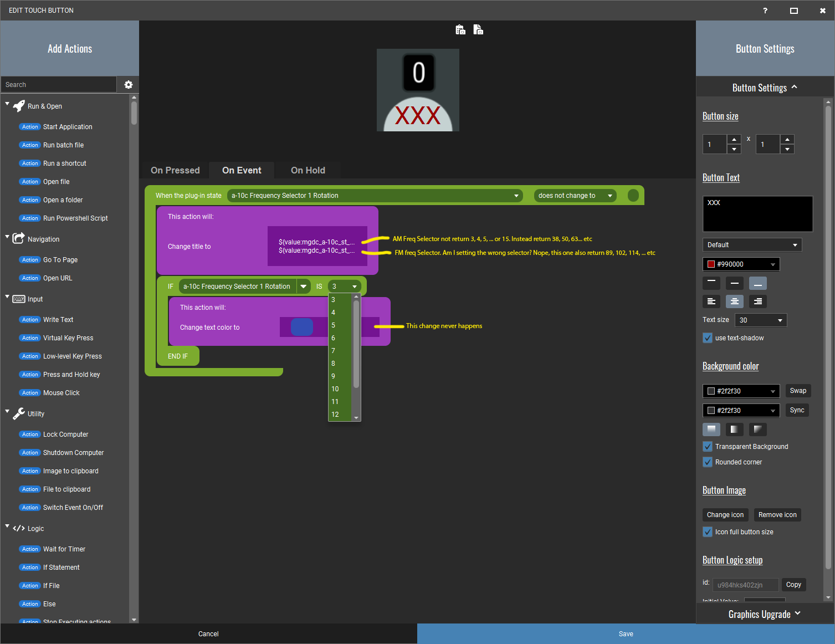Select value 5 in dropdown list
Screen dimensions: 835x644
coord(340,325)
